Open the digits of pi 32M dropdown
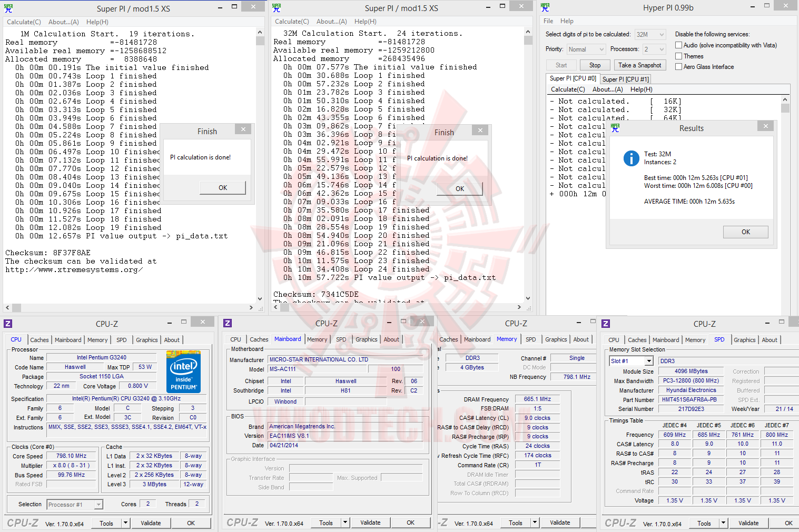799x532 pixels. coord(650,35)
